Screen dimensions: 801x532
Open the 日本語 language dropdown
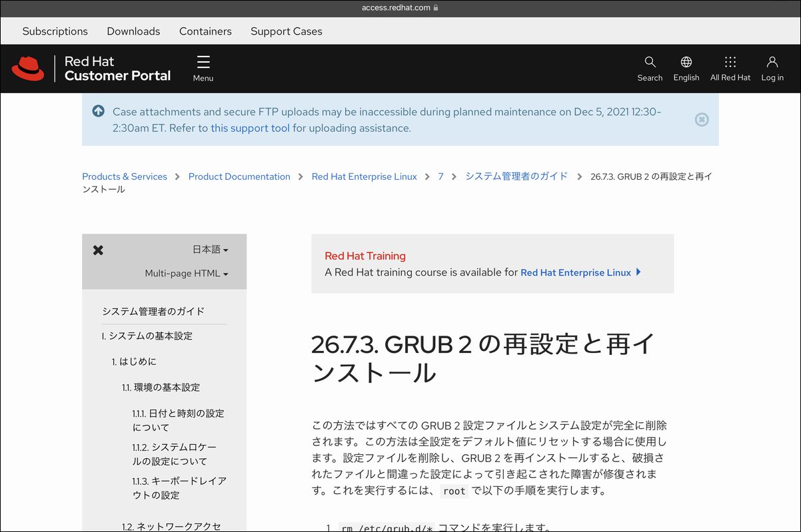pos(211,250)
